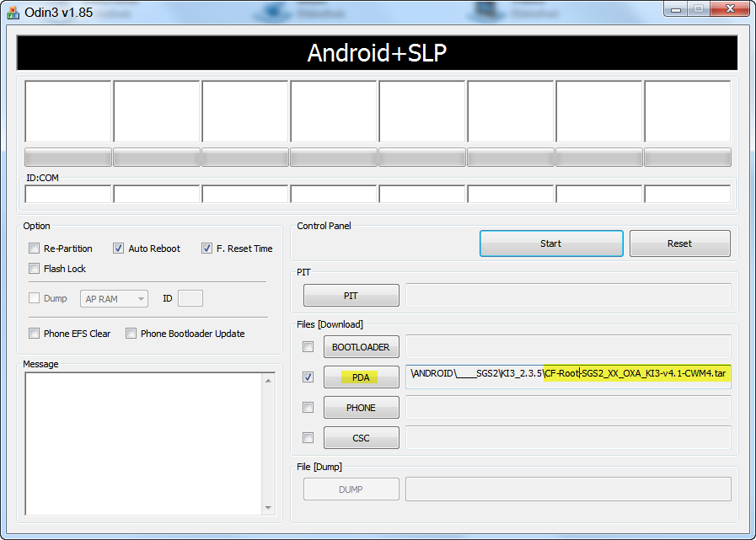Click the Reset button
Viewport: 756px width, 540px height.
point(680,243)
